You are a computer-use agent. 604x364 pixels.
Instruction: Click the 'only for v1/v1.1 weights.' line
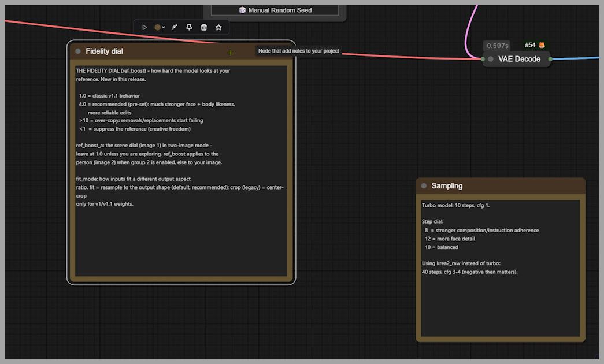tap(105, 204)
